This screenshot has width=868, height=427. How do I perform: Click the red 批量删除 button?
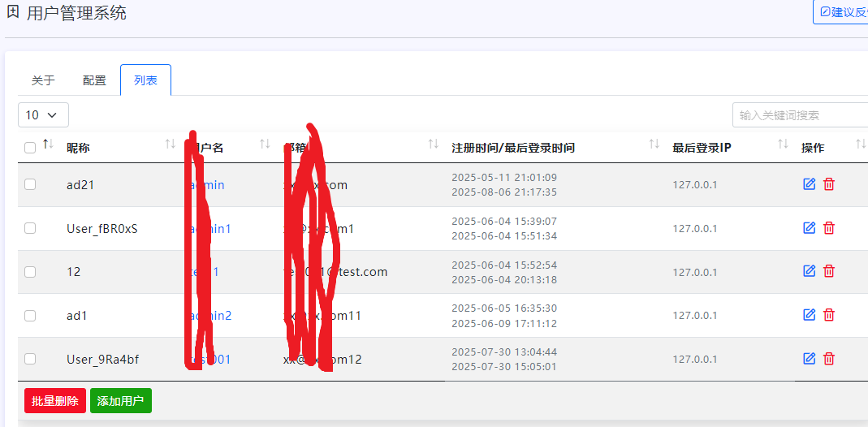[55, 401]
